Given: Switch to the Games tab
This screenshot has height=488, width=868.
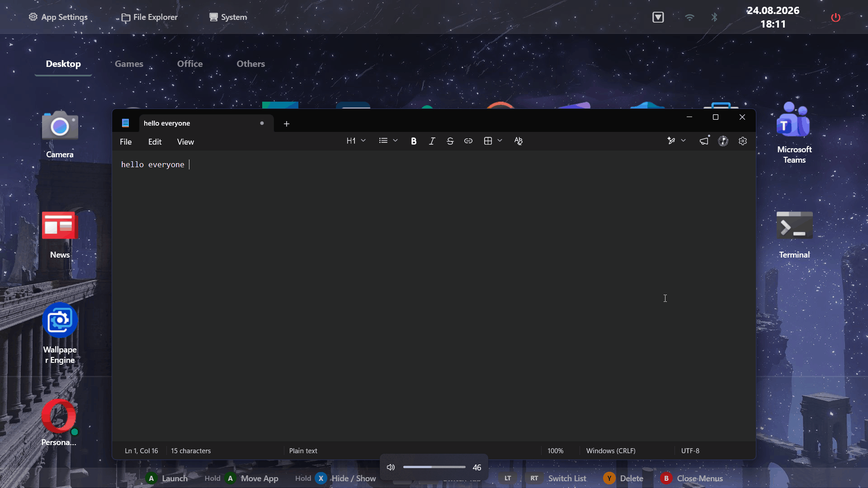Looking at the screenshot, I should point(129,64).
